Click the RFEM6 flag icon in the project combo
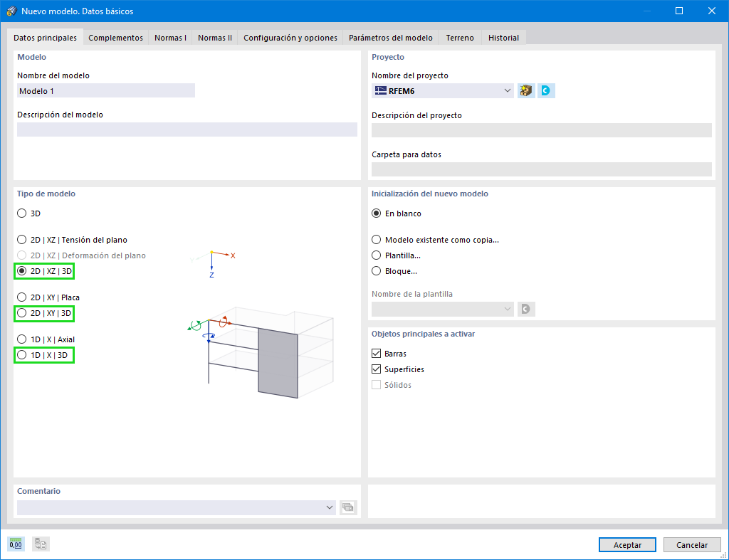Viewport: 729px width, 560px height. point(379,90)
